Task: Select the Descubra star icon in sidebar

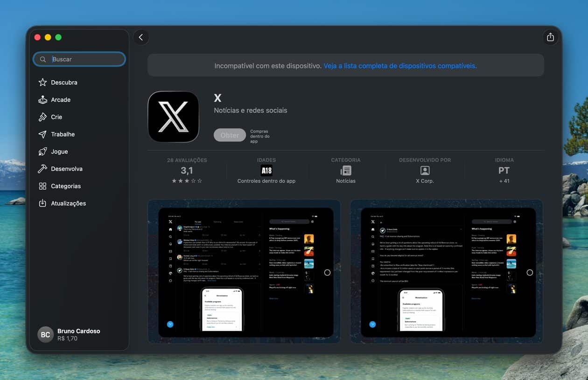Action: pos(43,82)
